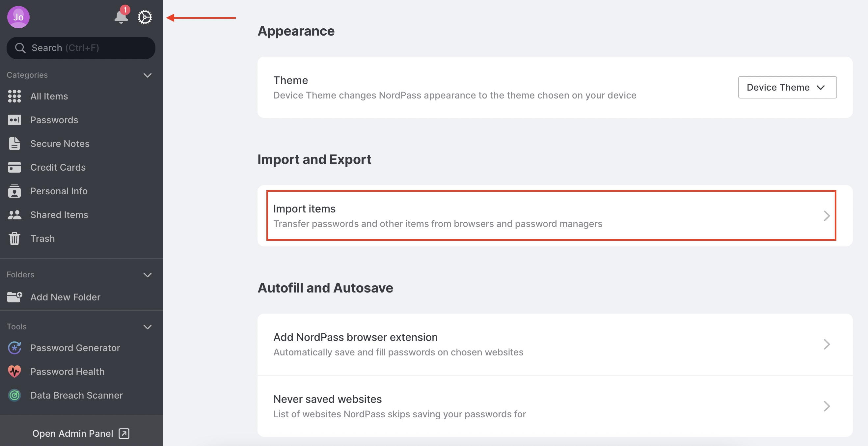This screenshot has height=446, width=868.
Task: Click the Credit Cards icon
Action: coord(14,167)
